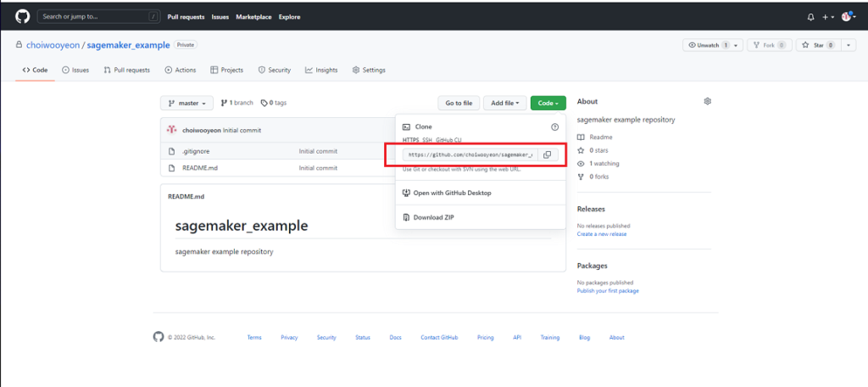The width and height of the screenshot is (868, 387).
Task: Open the Actions tab
Action: (x=181, y=70)
